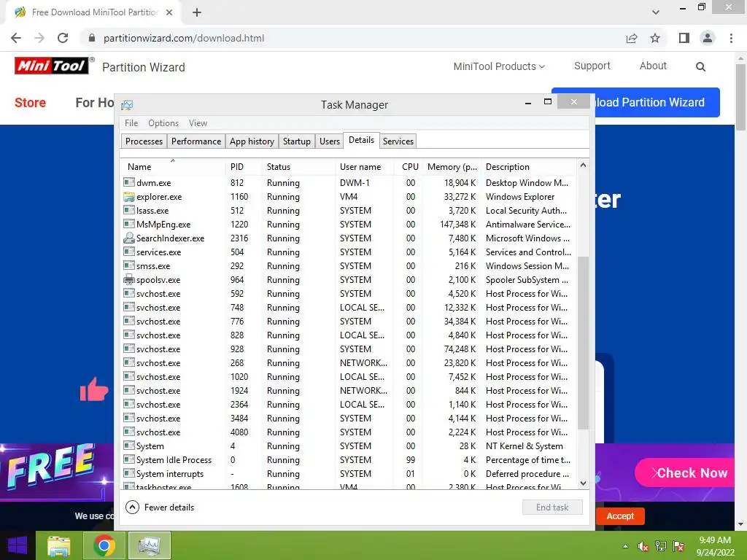Image resolution: width=747 pixels, height=560 pixels.
Task: Click the process list vertical scrollbar thumb
Action: [x=583, y=343]
